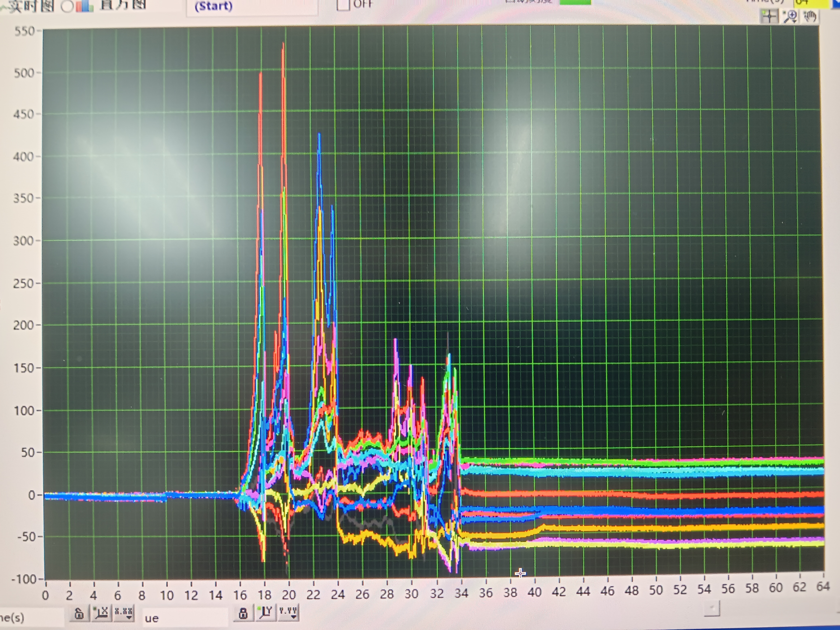Toggle the Y-axis autoscale lock

(x=243, y=613)
